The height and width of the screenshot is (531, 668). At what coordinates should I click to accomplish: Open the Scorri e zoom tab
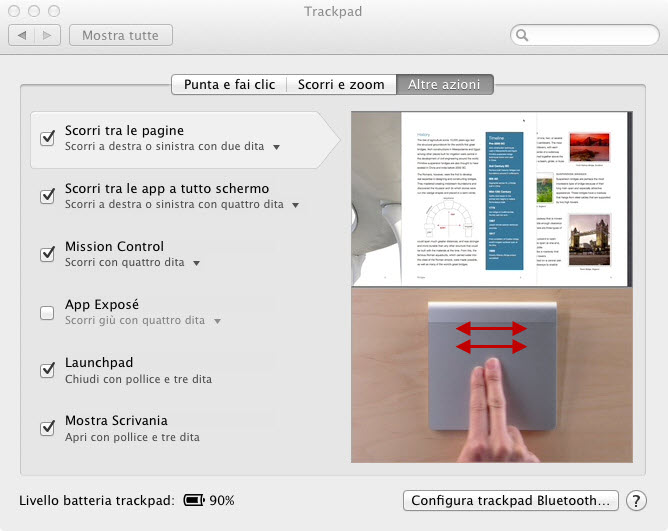pyautogui.click(x=341, y=85)
